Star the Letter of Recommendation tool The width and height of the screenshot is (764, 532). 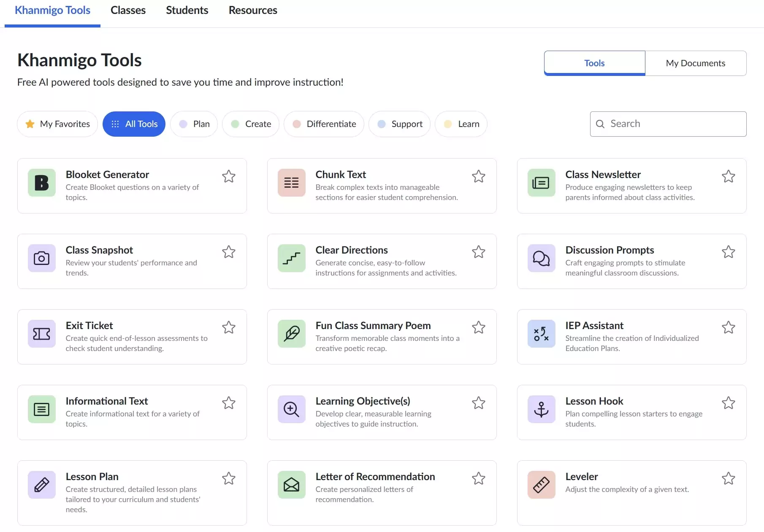pyautogui.click(x=479, y=478)
